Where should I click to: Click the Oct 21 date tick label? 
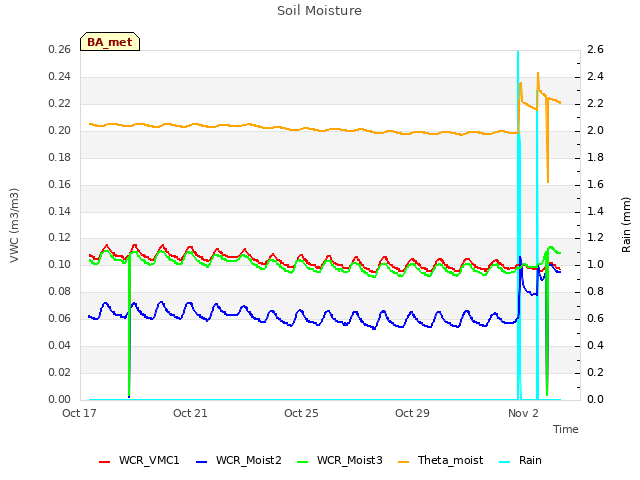pyautogui.click(x=190, y=413)
